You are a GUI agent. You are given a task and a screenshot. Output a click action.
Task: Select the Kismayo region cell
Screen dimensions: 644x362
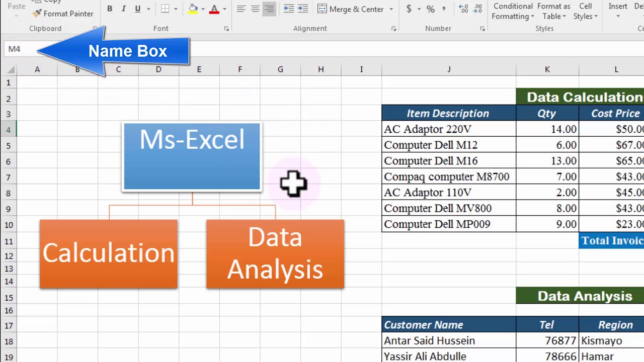pyautogui.click(x=612, y=341)
